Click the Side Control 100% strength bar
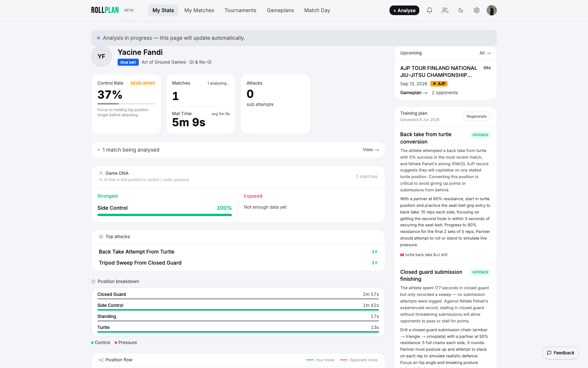Screen dimensions: 588x368 click(165, 215)
